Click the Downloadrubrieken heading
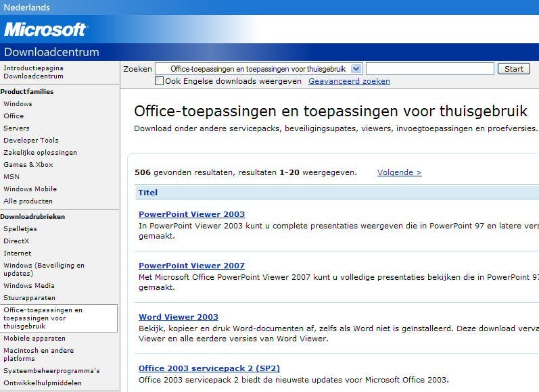 [x=32, y=216]
